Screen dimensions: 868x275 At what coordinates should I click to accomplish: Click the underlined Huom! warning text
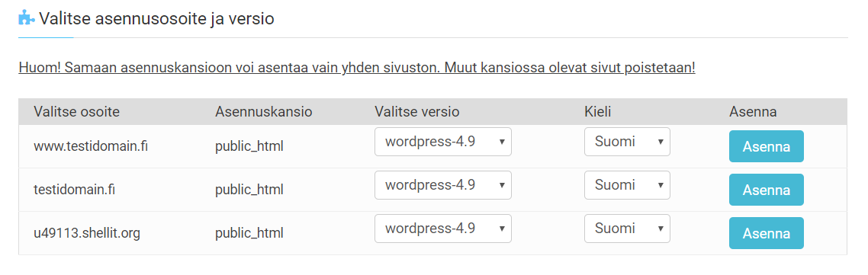(356, 68)
